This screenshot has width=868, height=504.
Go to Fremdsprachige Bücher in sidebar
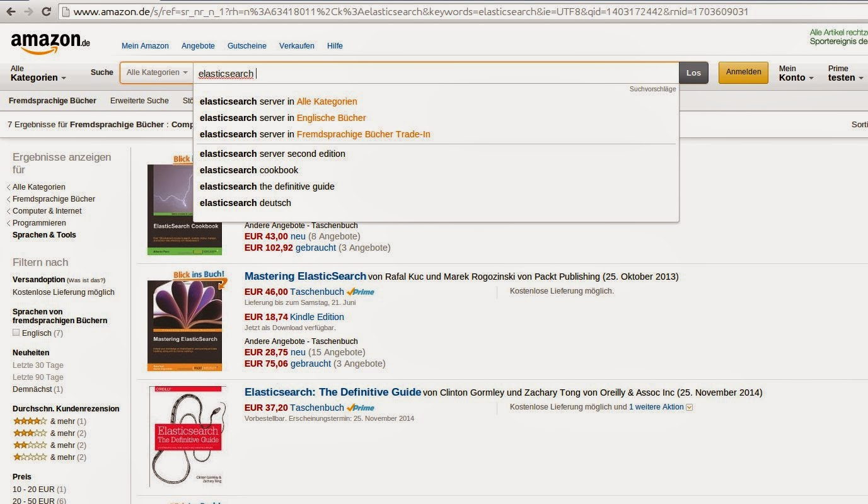(54, 199)
